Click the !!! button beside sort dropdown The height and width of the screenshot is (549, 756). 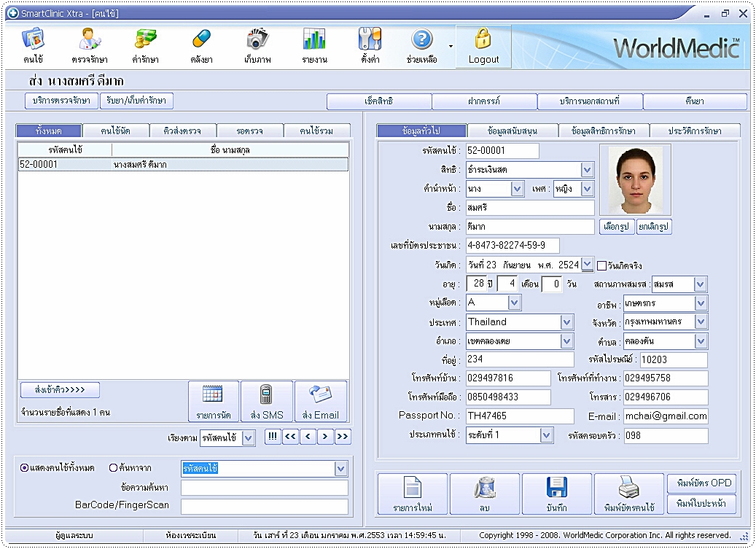coord(273,437)
